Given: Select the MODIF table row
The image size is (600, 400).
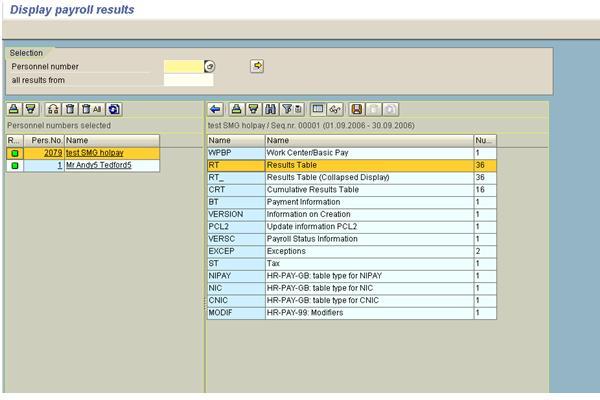Looking at the screenshot, I should [x=352, y=312].
